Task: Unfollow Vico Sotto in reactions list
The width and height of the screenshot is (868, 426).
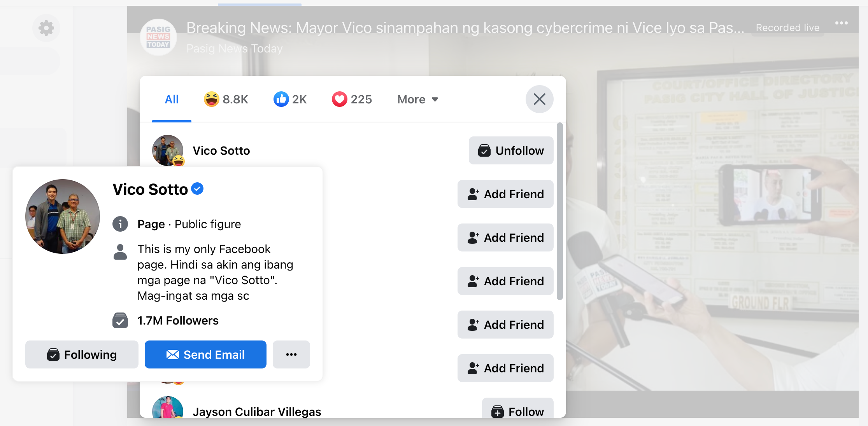Action: click(511, 150)
